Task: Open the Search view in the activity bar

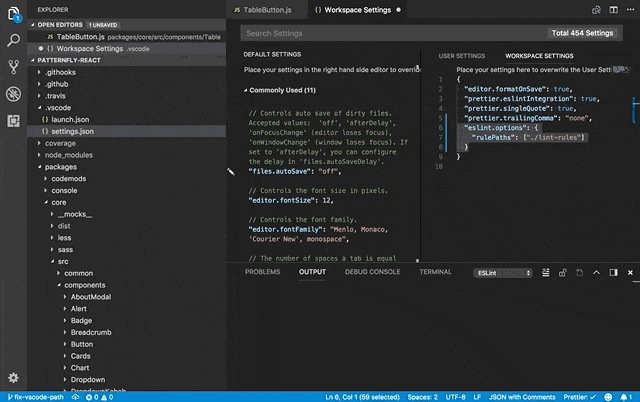Action: pos(13,40)
